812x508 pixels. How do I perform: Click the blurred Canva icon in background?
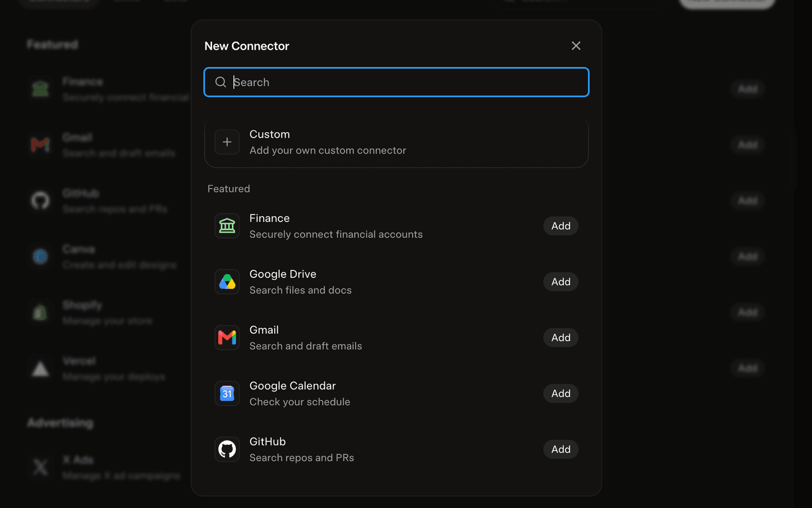[x=40, y=257]
